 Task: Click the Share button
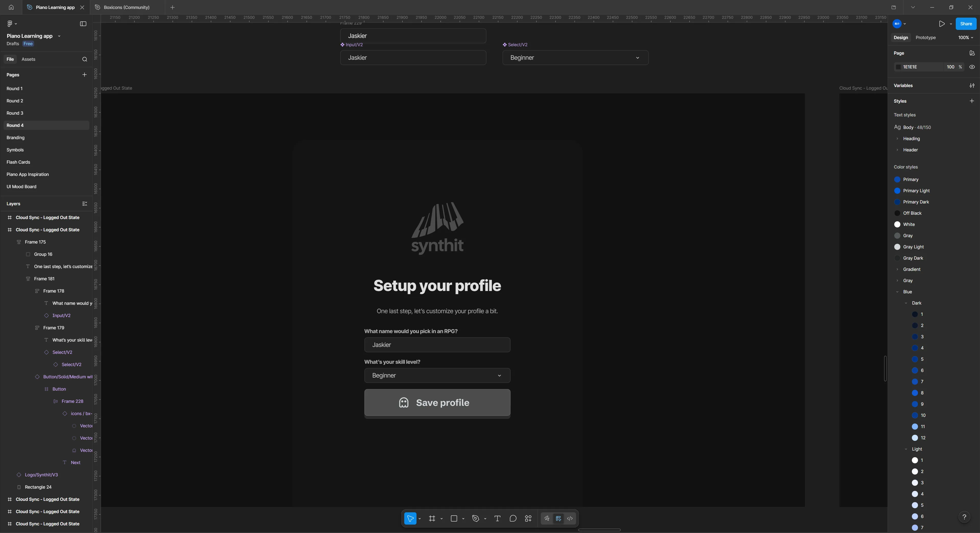[965, 23]
